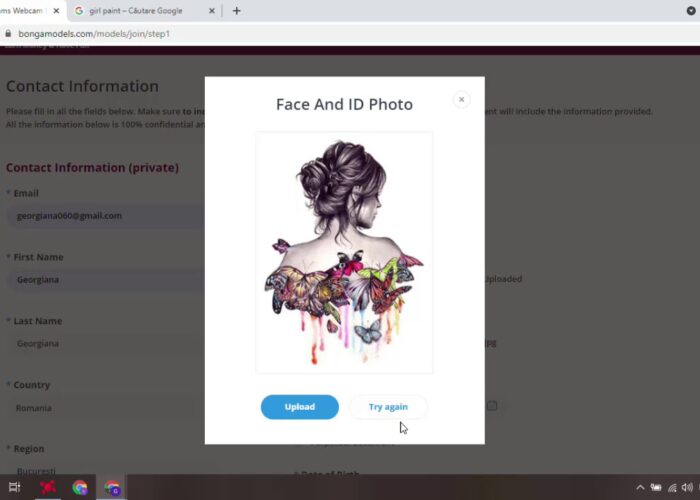Screen dimensions: 700x500
Task: Open the second Chrome profile icon on the taskbar
Action: [112, 487]
